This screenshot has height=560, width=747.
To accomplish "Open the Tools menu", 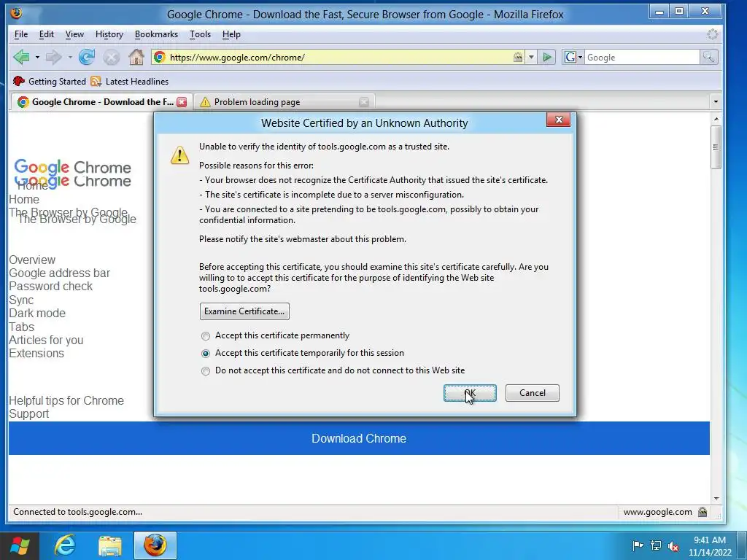I will (x=200, y=34).
